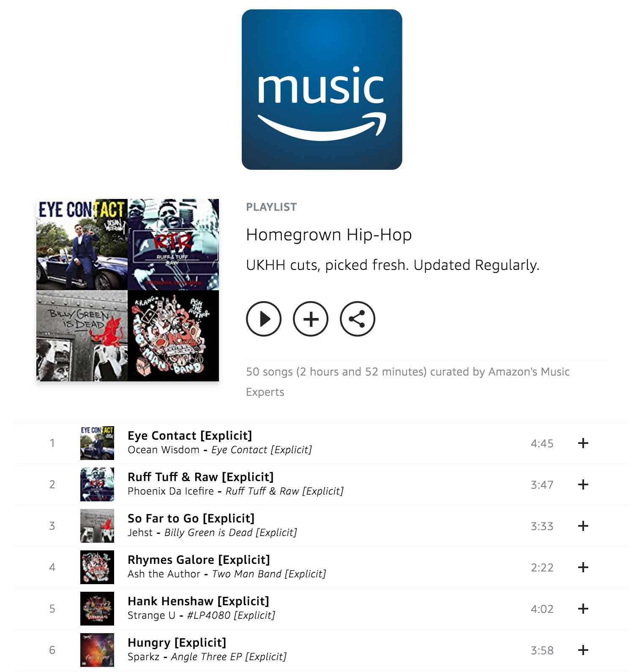The width and height of the screenshot is (639, 672).
Task: Add Hank Henshaw track plus icon
Action: 583,609
